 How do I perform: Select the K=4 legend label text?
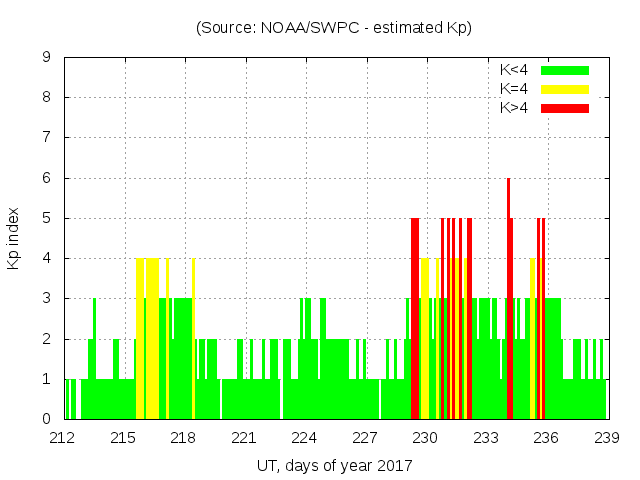[514, 89]
